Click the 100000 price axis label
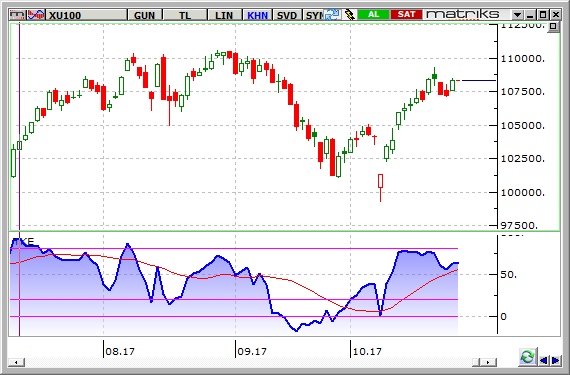The image size is (570, 375). [x=522, y=193]
